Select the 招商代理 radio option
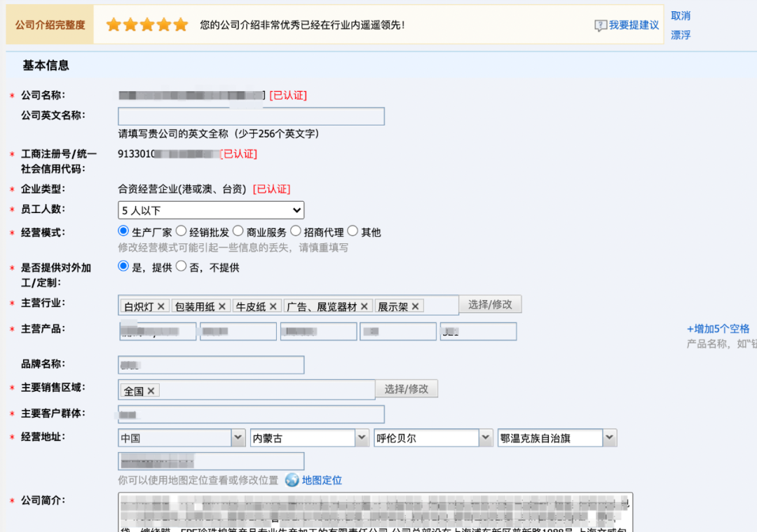Viewport: 757px width, 532px height. click(x=295, y=231)
